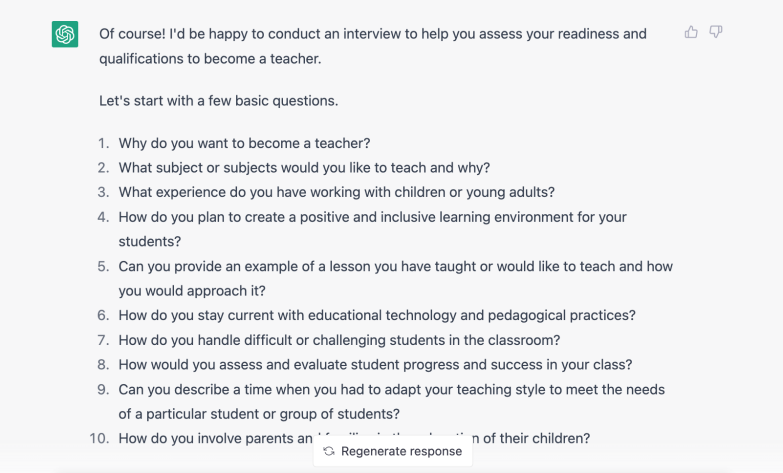Screen dimensions: 783x473
Task: Click the 'you would approach it?' text line
Action: click(192, 291)
